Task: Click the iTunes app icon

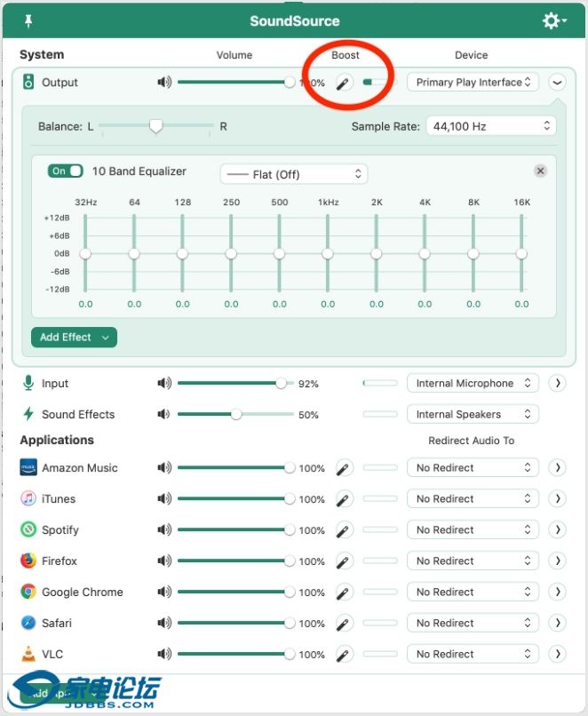Action: 28,498
